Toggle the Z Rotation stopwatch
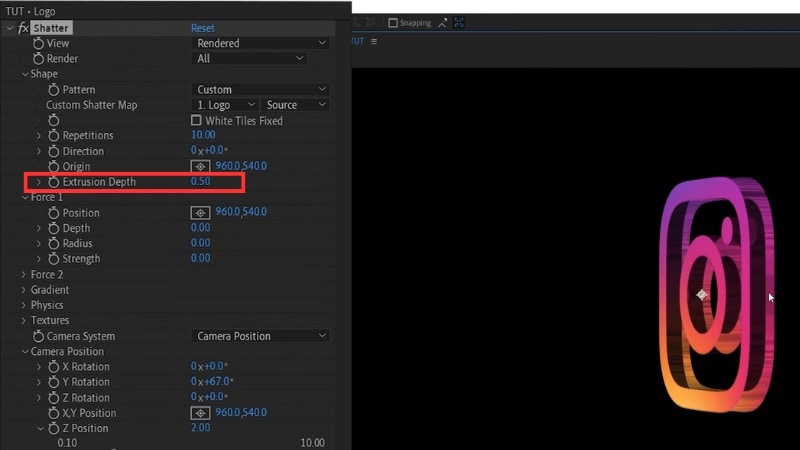The width and height of the screenshot is (800, 450). click(54, 397)
